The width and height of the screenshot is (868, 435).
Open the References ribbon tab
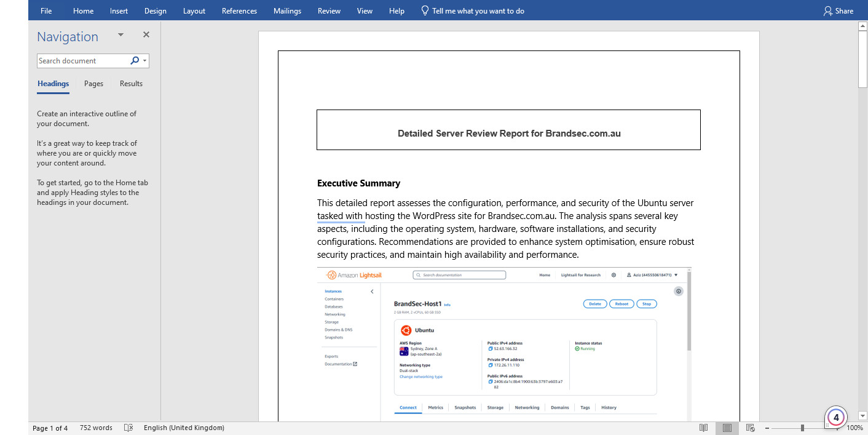(x=239, y=10)
